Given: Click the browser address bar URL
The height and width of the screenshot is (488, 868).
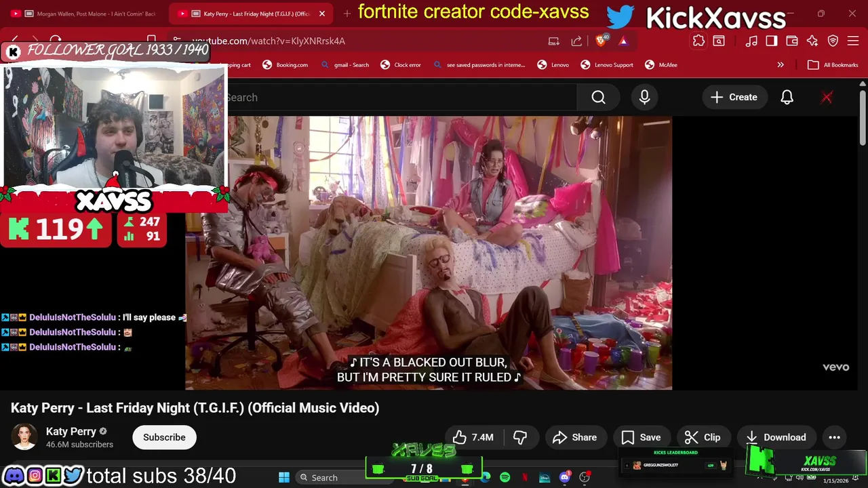Looking at the screenshot, I should point(268,41).
